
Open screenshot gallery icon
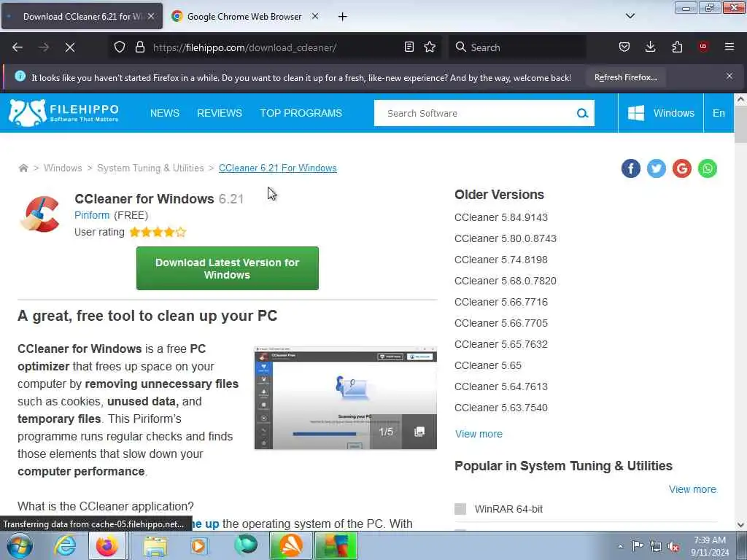pyautogui.click(x=419, y=432)
